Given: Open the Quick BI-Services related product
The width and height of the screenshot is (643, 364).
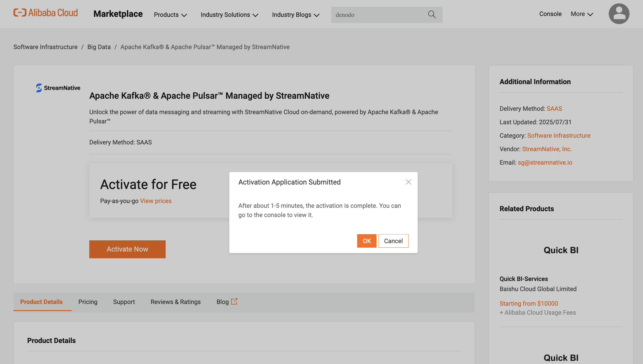Looking at the screenshot, I should pyautogui.click(x=524, y=279).
